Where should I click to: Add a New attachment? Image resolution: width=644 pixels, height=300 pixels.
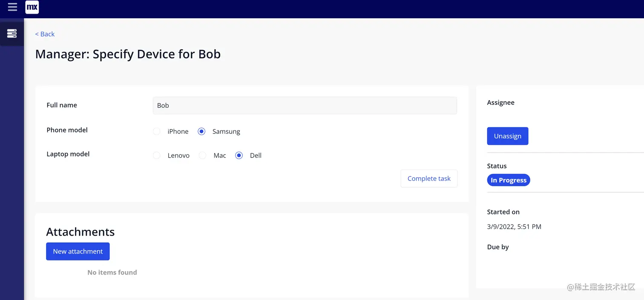coord(78,251)
